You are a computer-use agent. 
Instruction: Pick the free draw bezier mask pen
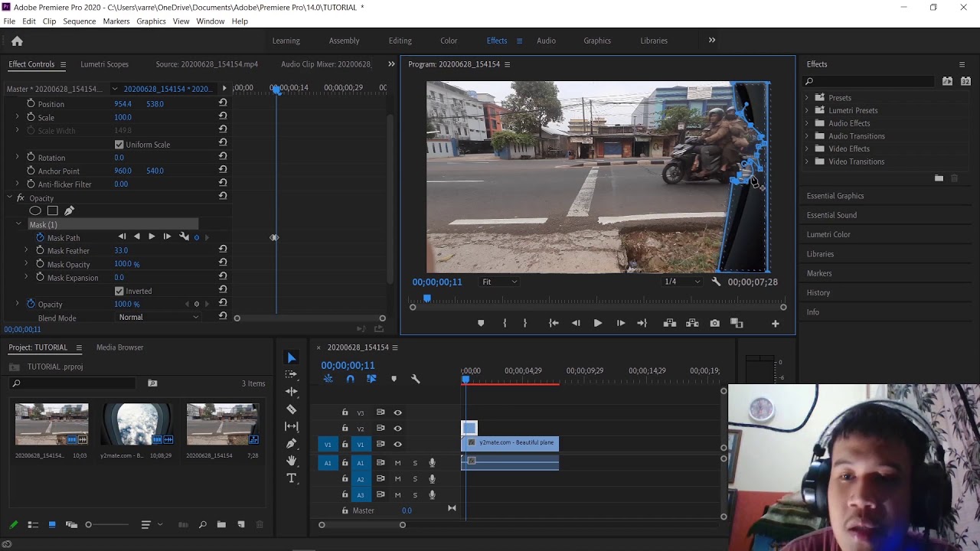[69, 210]
